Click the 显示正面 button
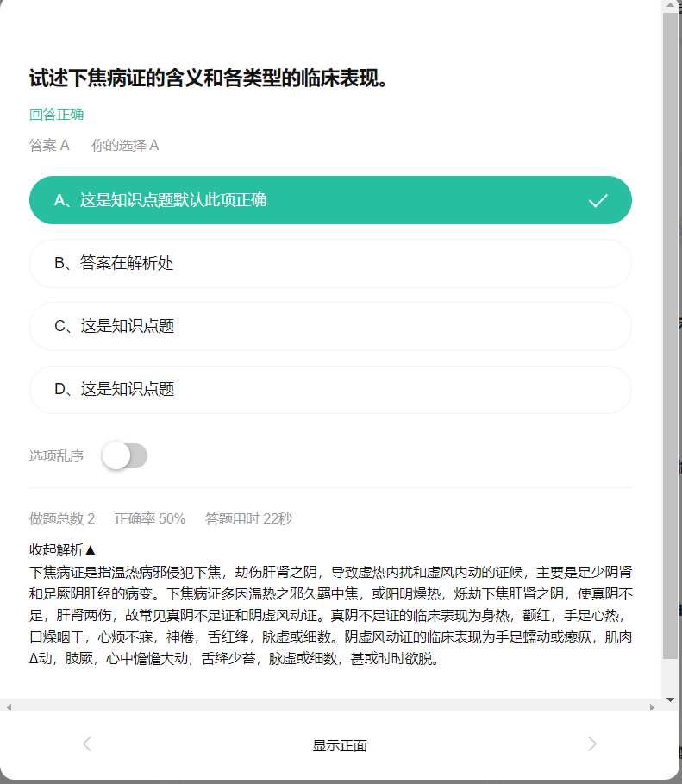The width and height of the screenshot is (682, 784). (340, 745)
